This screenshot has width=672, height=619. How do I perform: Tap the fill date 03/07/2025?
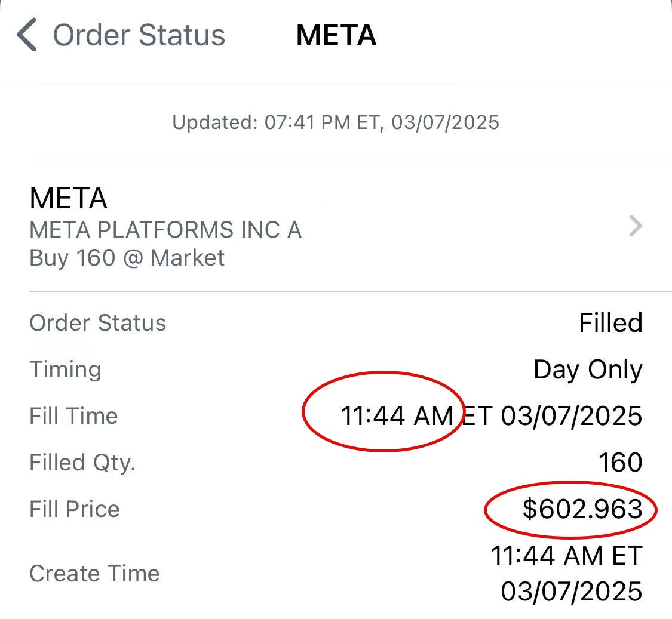coord(572,416)
